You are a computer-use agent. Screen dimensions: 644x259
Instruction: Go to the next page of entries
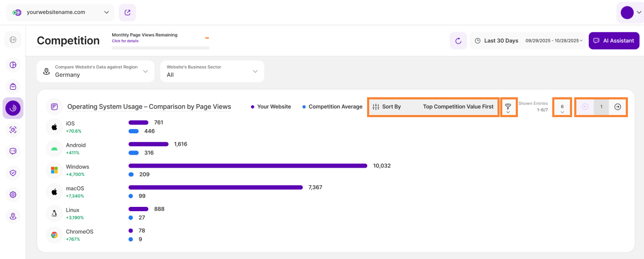(x=618, y=107)
